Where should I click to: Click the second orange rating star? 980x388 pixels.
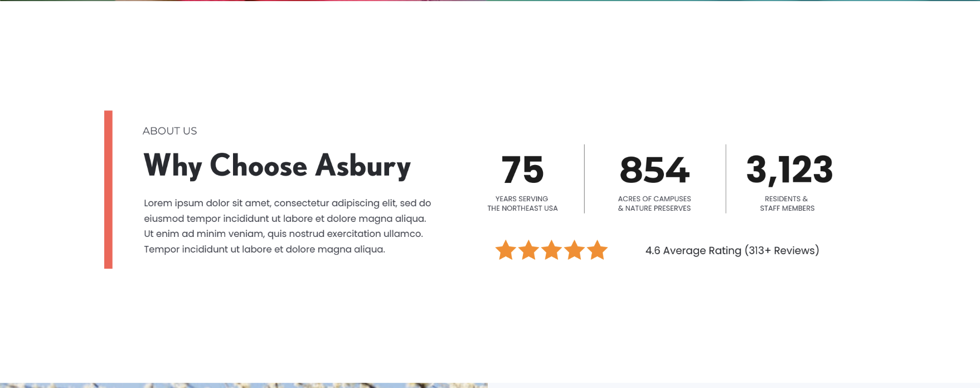coord(528,250)
